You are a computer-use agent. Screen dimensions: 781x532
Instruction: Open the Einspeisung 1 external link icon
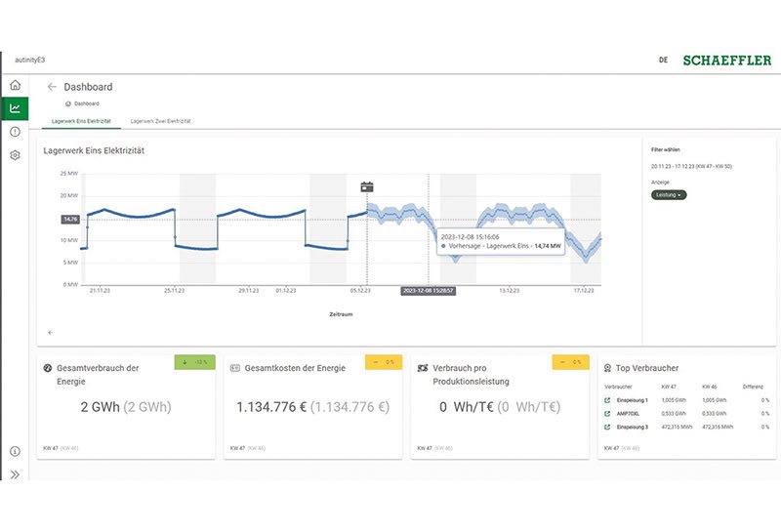[608, 400]
